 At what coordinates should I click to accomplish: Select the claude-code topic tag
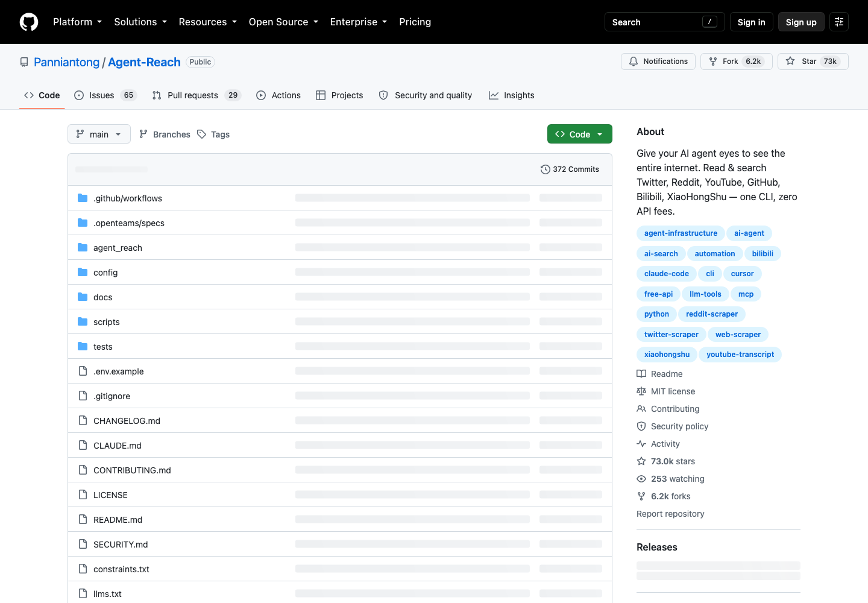pyautogui.click(x=666, y=274)
